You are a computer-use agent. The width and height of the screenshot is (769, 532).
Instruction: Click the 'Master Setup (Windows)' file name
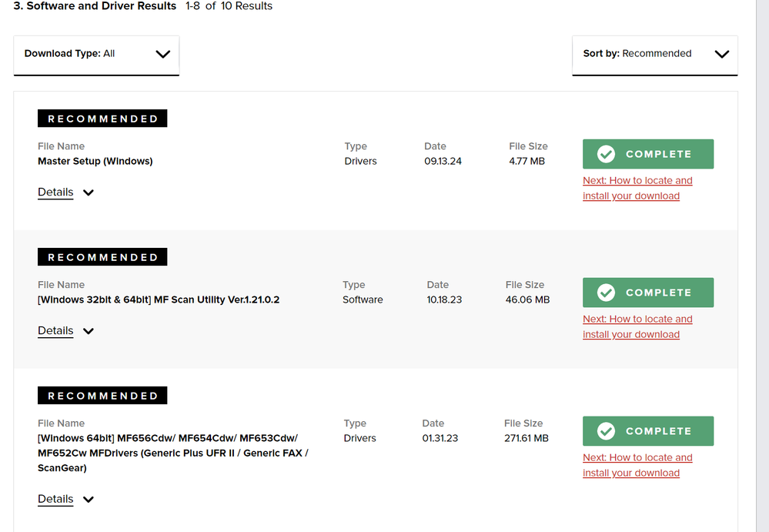(95, 162)
